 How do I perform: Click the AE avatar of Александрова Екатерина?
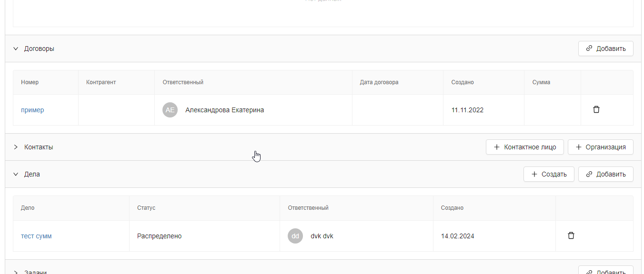pos(170,110)
